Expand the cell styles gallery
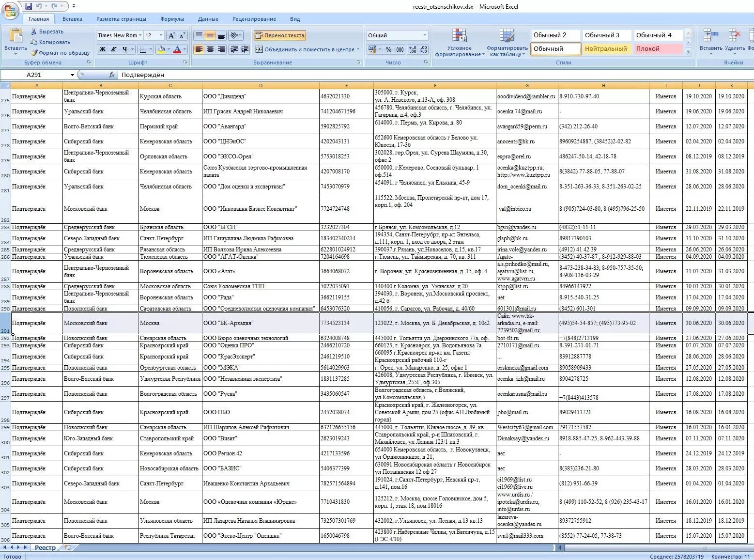Viewport: 754px width, 560px height. (688, 51)
